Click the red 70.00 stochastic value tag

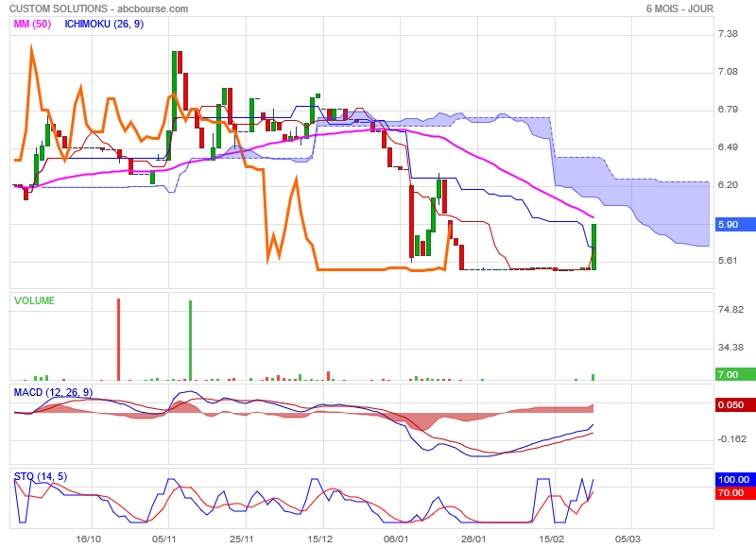point(735,492)
